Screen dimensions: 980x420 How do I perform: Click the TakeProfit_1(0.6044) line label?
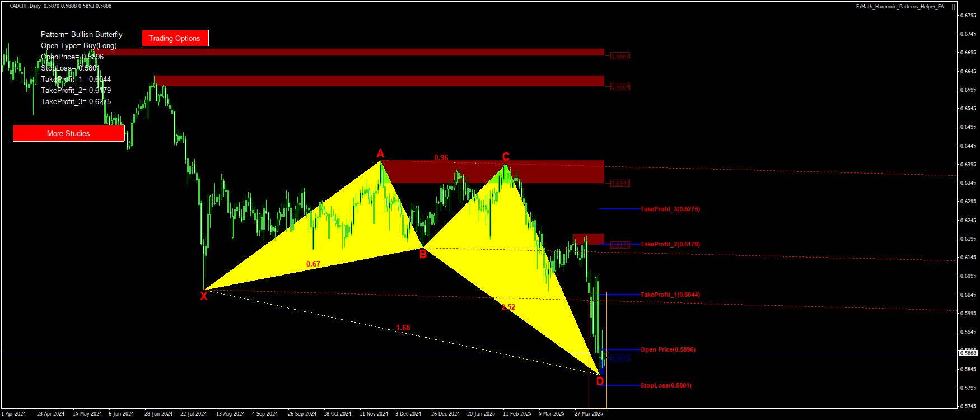click(670, 295)
